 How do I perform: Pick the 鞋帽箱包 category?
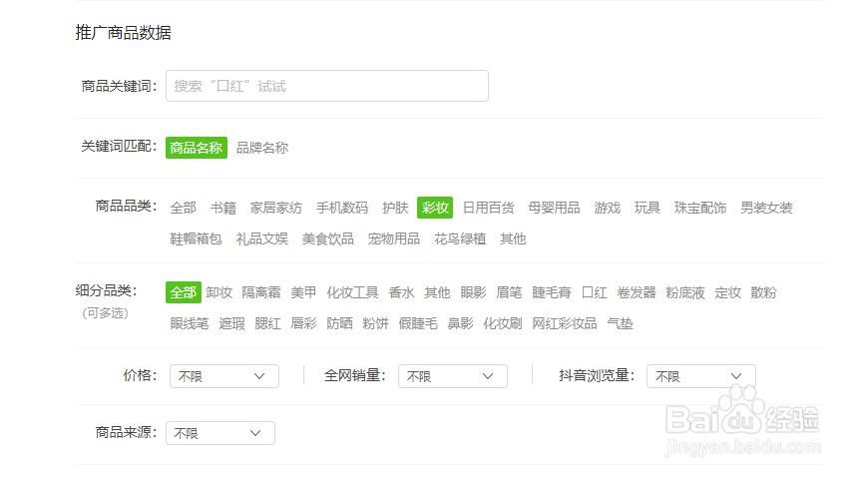(x=196, y=238)
